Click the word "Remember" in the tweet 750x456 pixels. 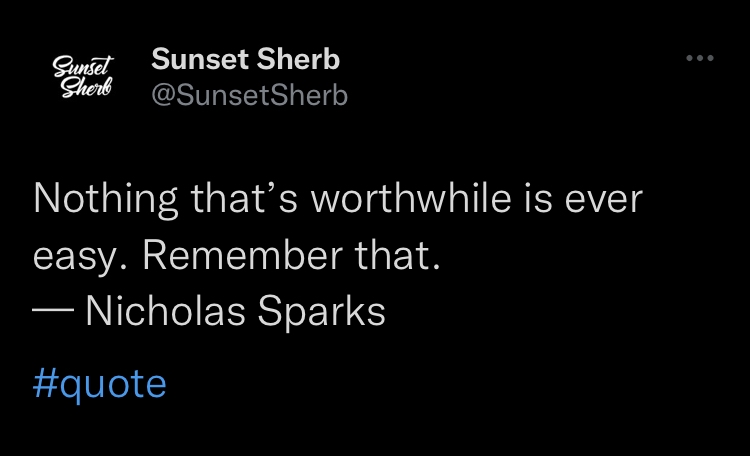tap(243, 255)
